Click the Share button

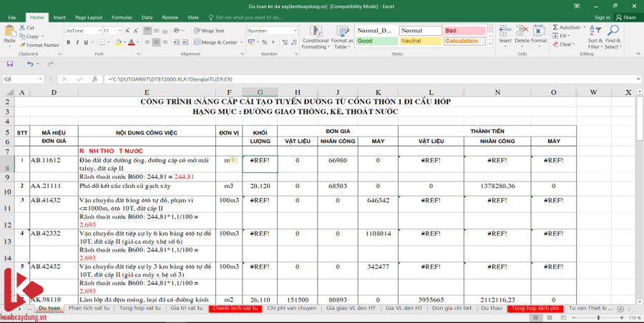pos(626,16)
